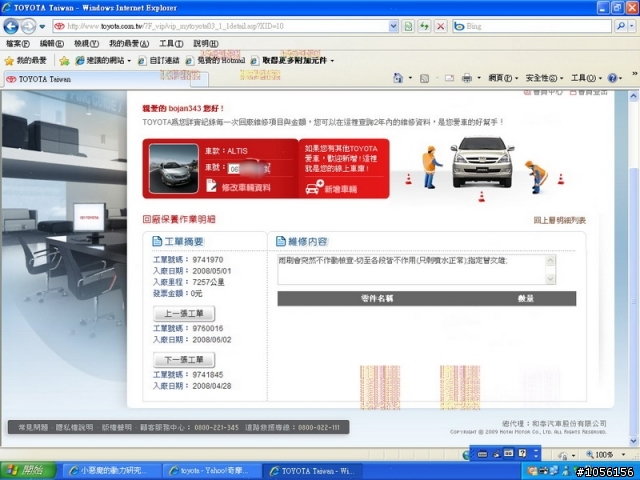Click the repair text box scroll up arrow
Image resolution: width=640 pixels, height=480 pixels.
550,260
